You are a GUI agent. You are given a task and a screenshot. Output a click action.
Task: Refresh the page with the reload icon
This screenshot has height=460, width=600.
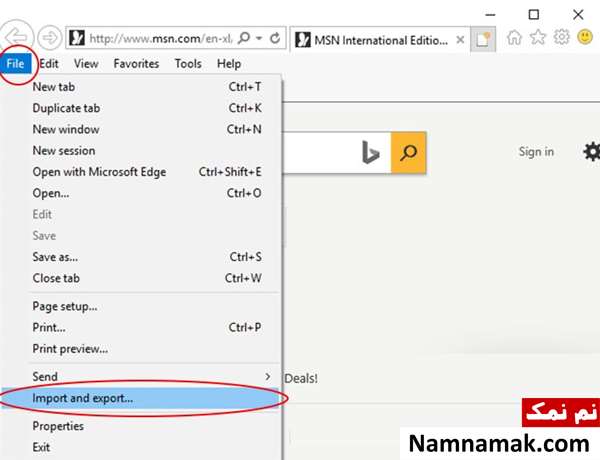coord(275,38)
